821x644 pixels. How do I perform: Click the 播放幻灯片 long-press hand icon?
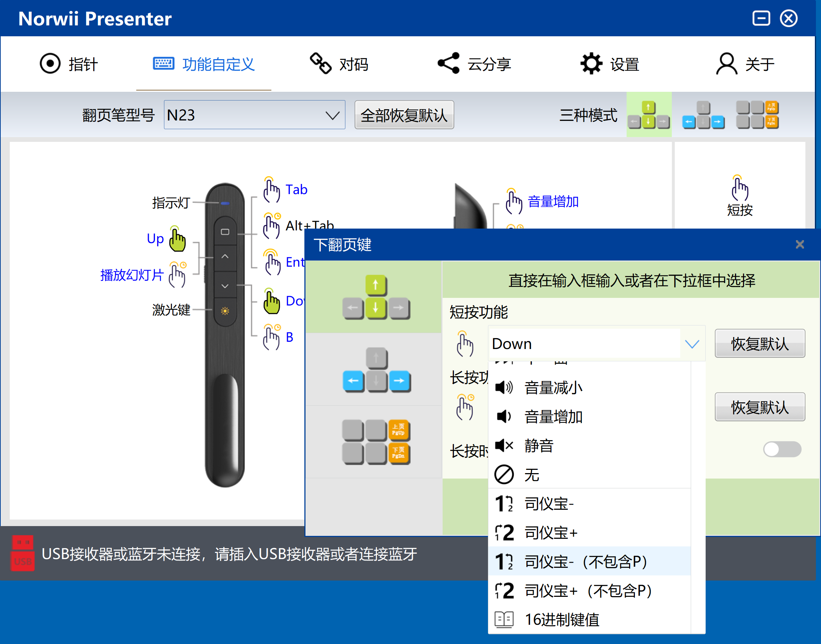coord(177,275)
